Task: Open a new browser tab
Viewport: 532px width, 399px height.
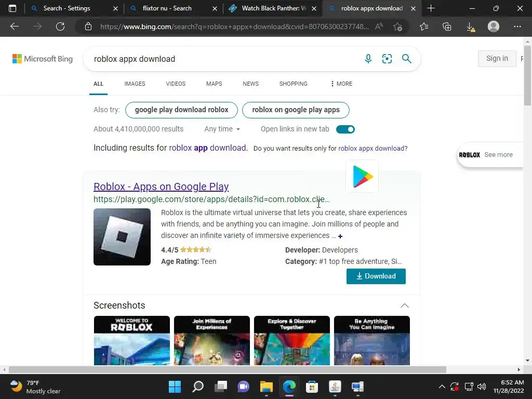Action: click(x=431, y=8)
